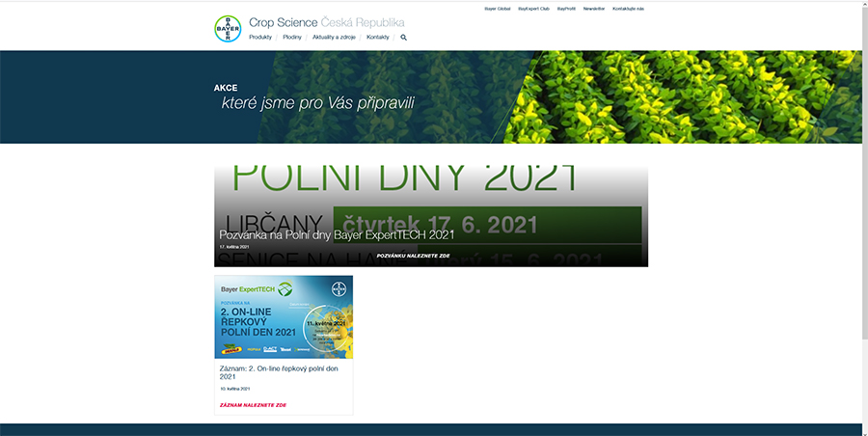The image size is (868, 436).
Task: Click 'Pozvánku naleznete zde' link
Action: 413,256
